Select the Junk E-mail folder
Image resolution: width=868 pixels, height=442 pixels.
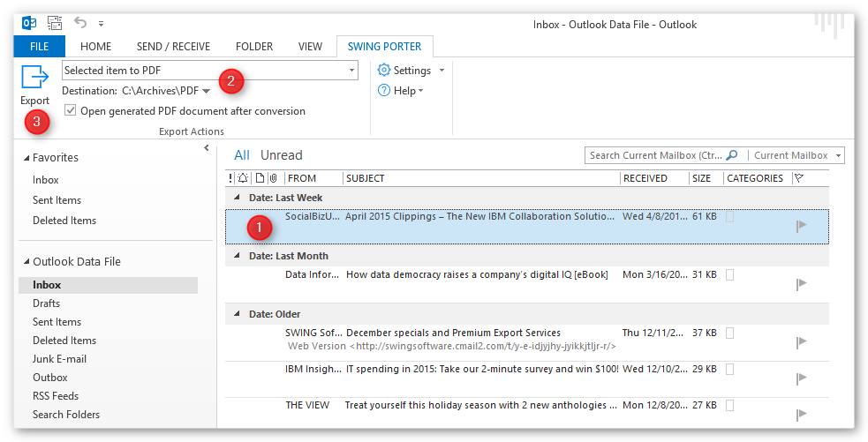(59, 359)
